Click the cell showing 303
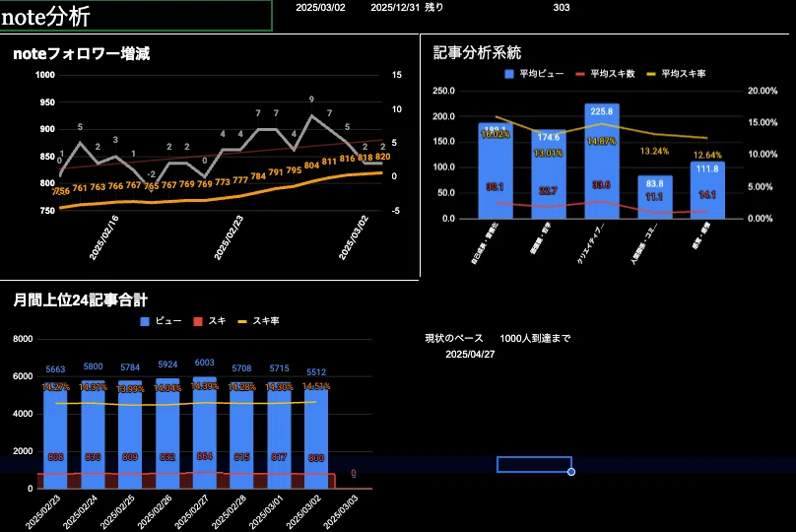 coord(561,8)
